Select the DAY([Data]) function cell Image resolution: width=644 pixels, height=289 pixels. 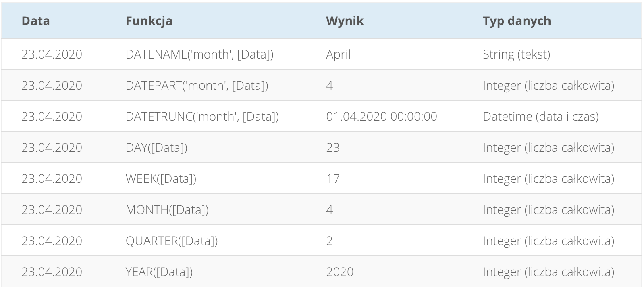click(x=156, y=148)
